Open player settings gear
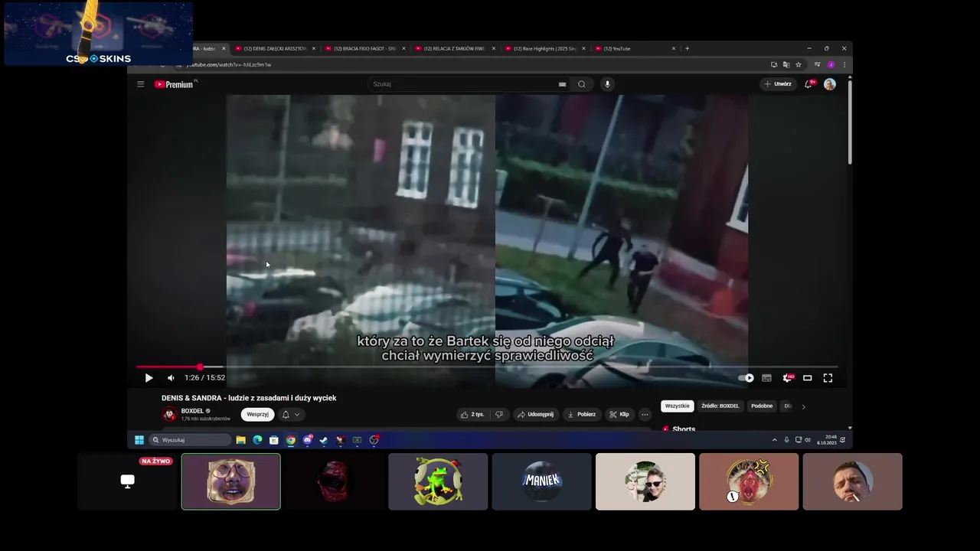 (788, 377)
